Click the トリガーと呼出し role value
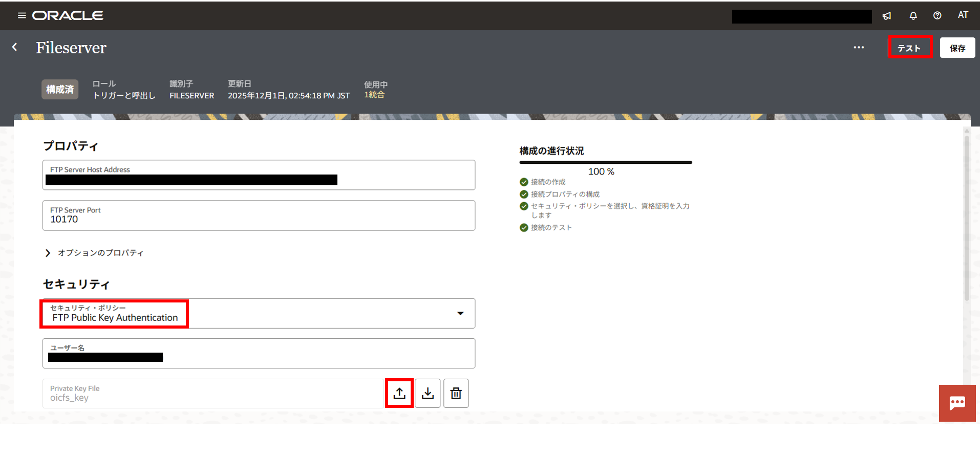Screen dimensions: 980x456 124,96
